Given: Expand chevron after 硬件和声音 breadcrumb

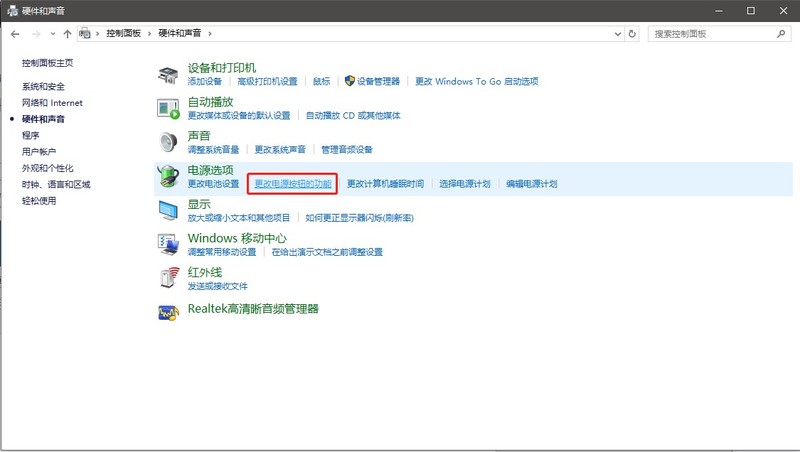Looking at the screenshot, I should 210,34.
